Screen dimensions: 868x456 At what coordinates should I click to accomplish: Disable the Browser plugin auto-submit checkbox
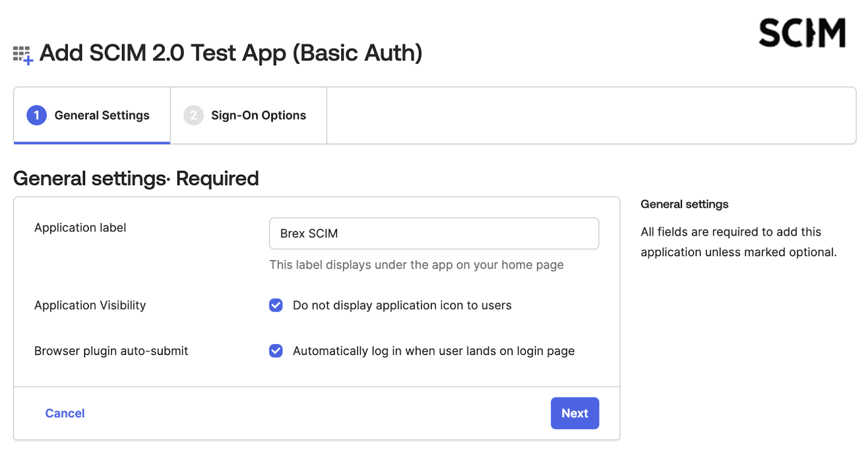276,351
